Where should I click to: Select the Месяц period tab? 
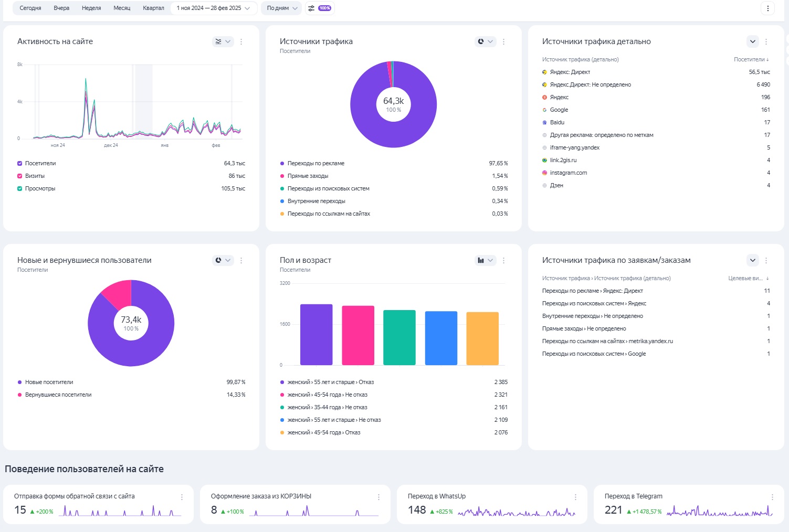122,8
